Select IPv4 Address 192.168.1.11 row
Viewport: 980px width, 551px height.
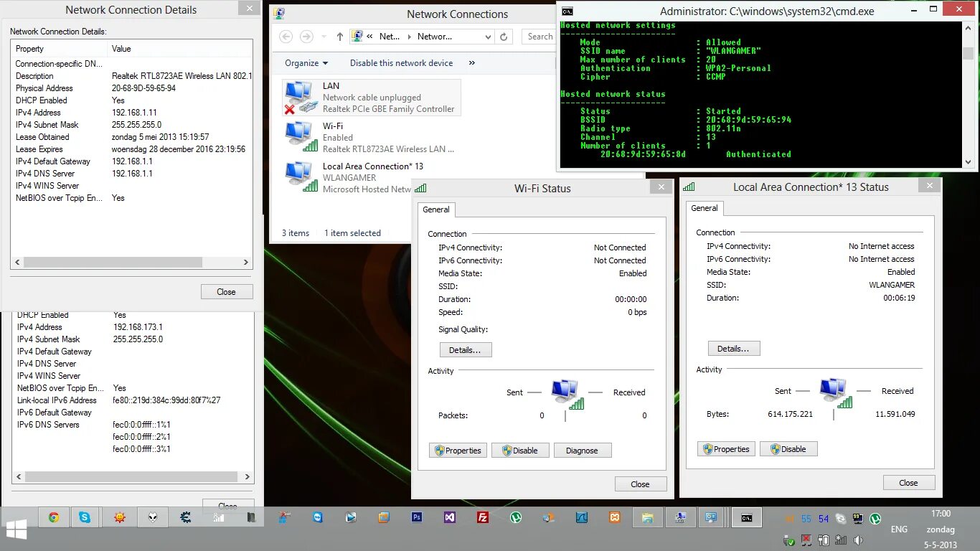coord(132,113)
